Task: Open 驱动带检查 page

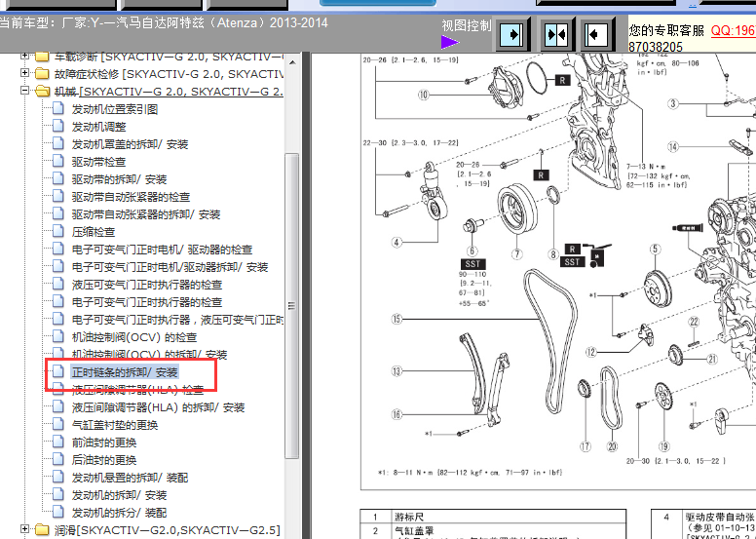Action: click(98, 162)
